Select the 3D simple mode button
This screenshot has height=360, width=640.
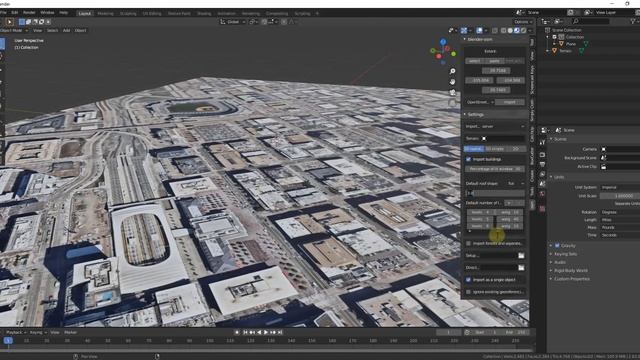point(495,149)
